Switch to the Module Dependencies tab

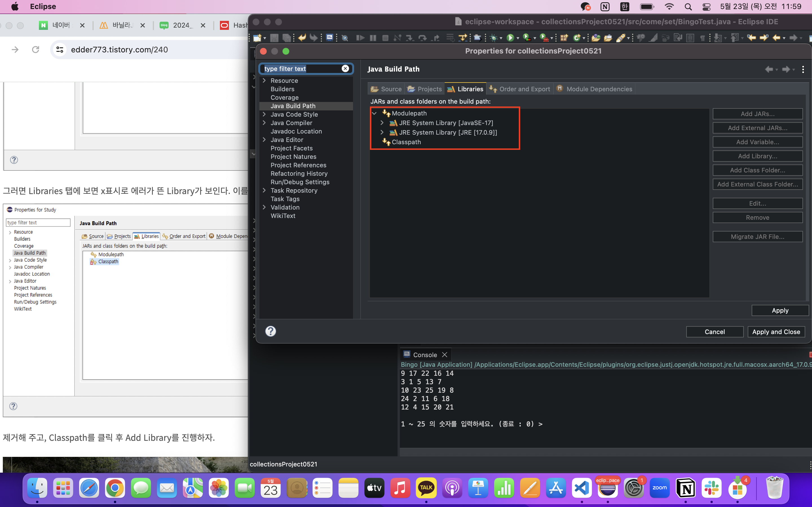point(594,89)
